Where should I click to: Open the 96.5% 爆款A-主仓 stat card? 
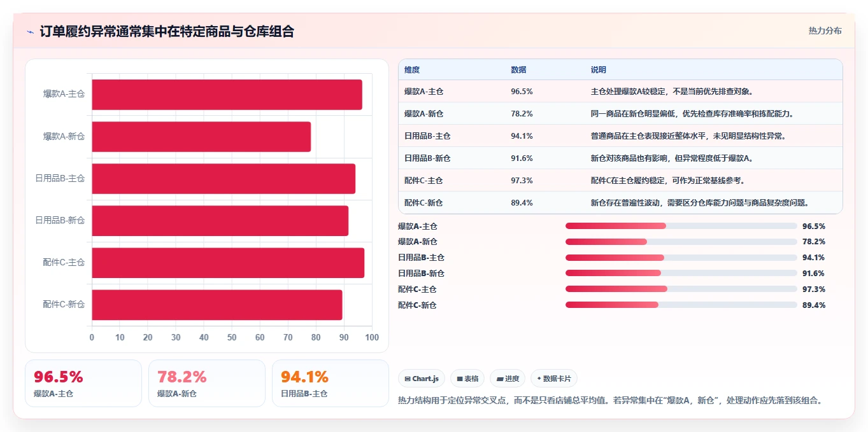pos(83,383)
